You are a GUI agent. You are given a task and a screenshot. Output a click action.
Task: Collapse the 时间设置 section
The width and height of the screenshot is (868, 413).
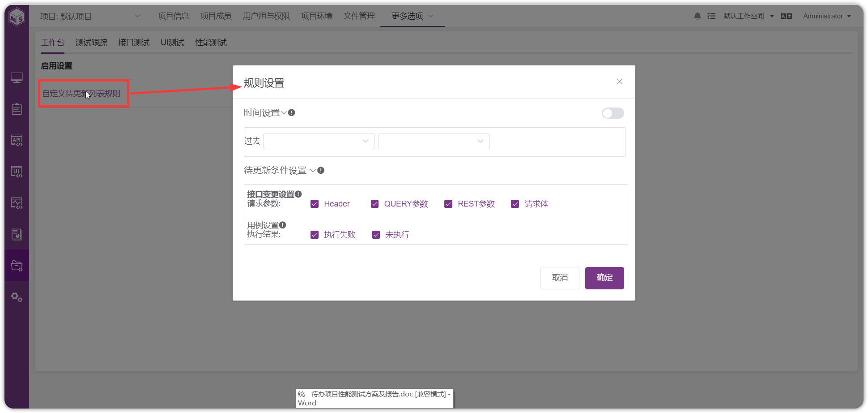click(x=283, y=113)
